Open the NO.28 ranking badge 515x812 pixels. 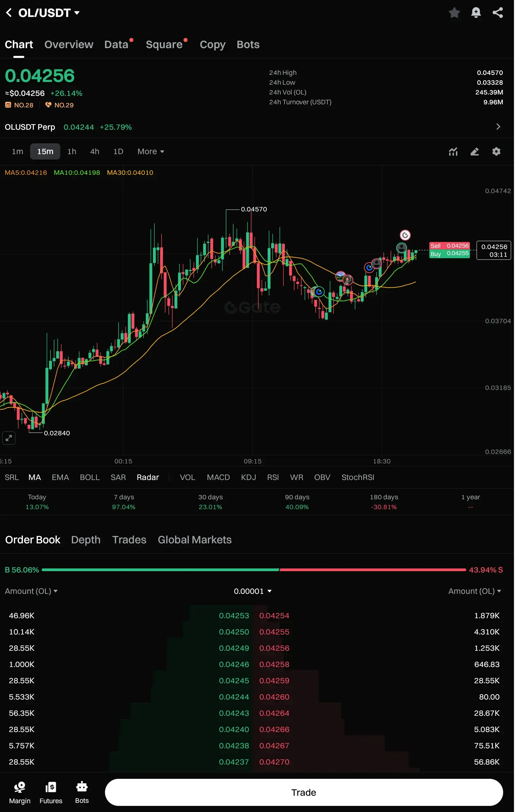(x=19, y=105)
